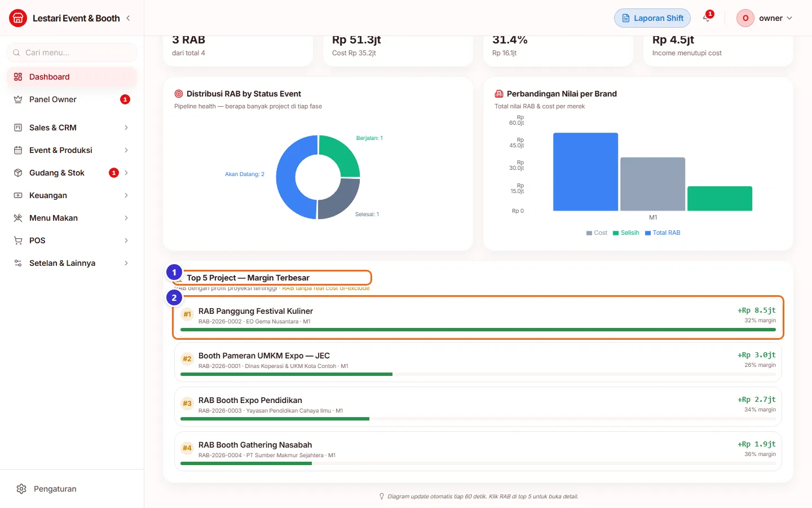
Task: Click the gray Cost bar in chart
Action: (x=652, y=184)
